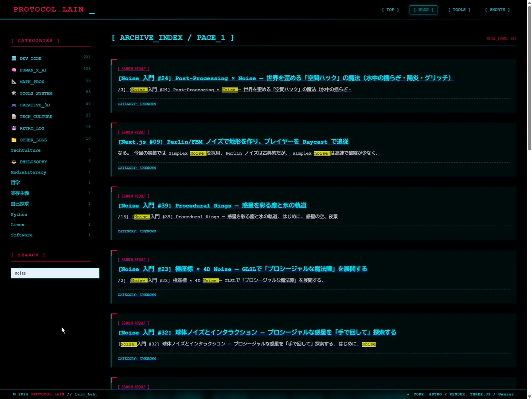Click the PROTOCOL.LAIN site logo
The height and width of the screenshot is (399, 532).
point(49,9)
